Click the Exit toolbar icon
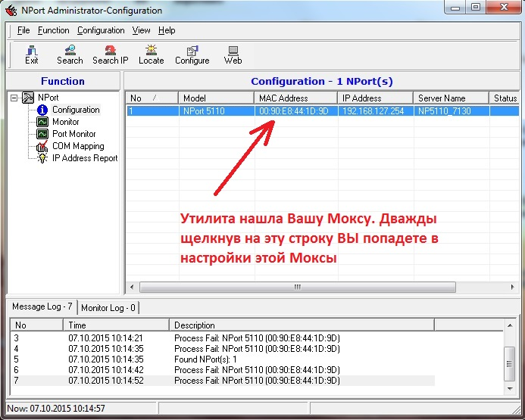This screenshot has height=420, width=525. coord(32,54)
